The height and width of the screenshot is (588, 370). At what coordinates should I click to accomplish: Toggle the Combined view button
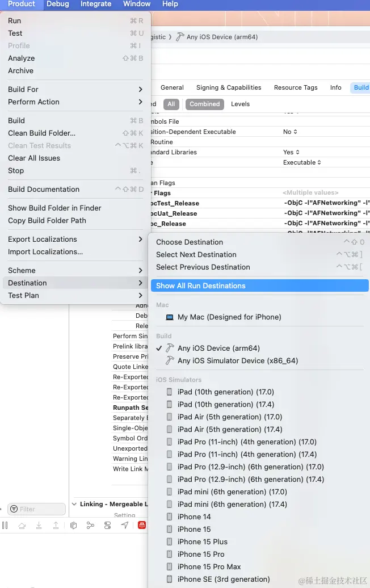click(204, 104)
